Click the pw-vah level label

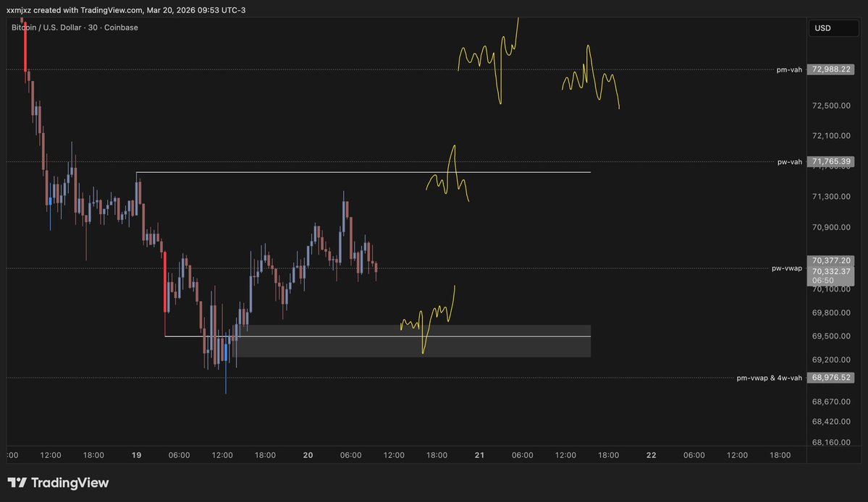tap(789, 162)
